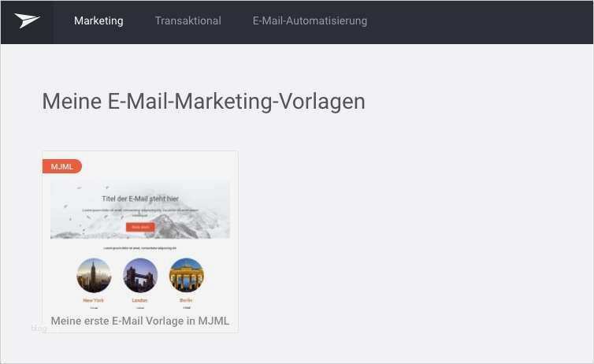The image size is (594, 364).
Task: Open the snowy mountain hero image
Action: click(140, 210)
